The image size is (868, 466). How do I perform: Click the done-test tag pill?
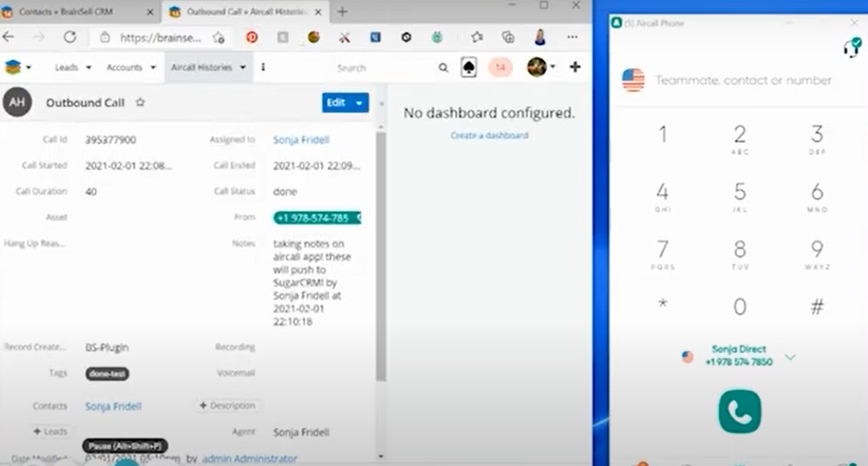[x=107, y=374]
